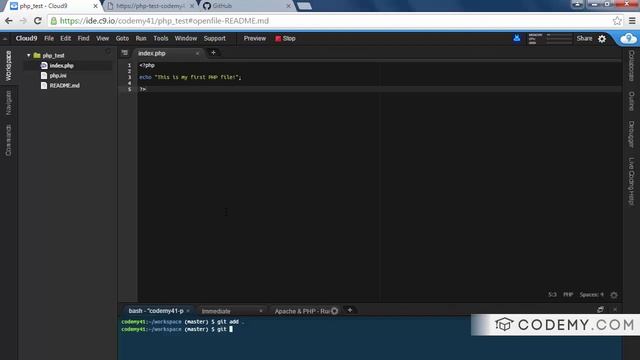The image size is (640, 360).
Task: Click line number 1 in the gutter
Action: pyautogui.click(x=129, y=65)
